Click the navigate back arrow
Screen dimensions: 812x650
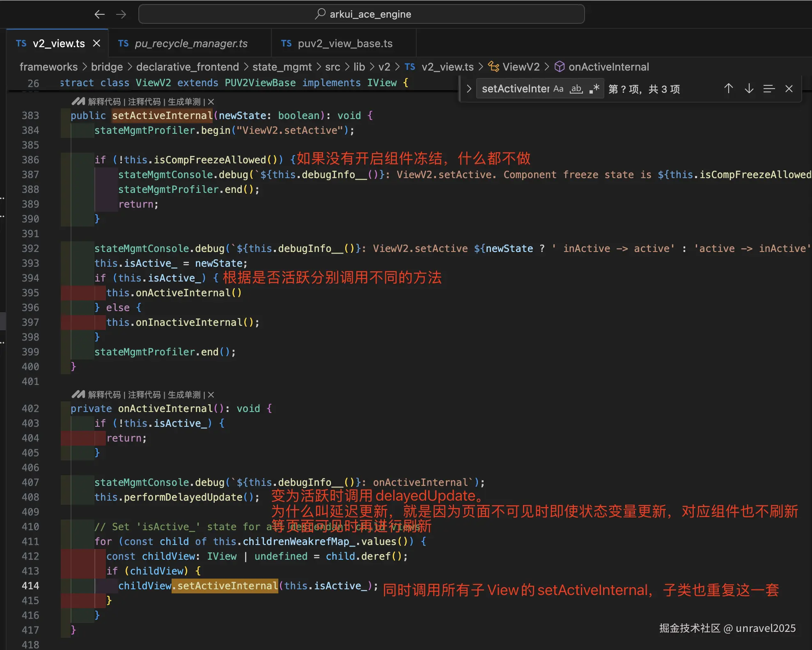[99, 15]
